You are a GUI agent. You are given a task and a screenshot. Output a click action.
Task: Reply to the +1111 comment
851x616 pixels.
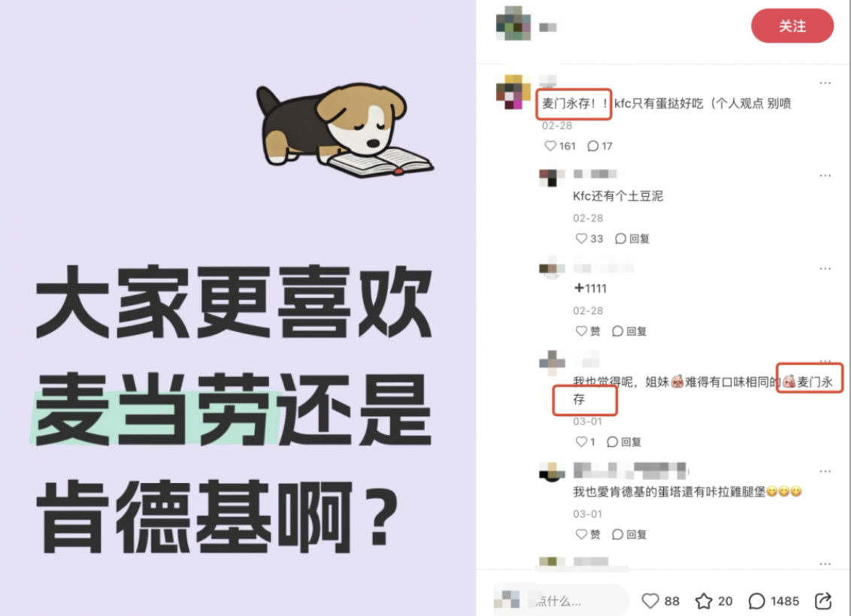(629, 331)
